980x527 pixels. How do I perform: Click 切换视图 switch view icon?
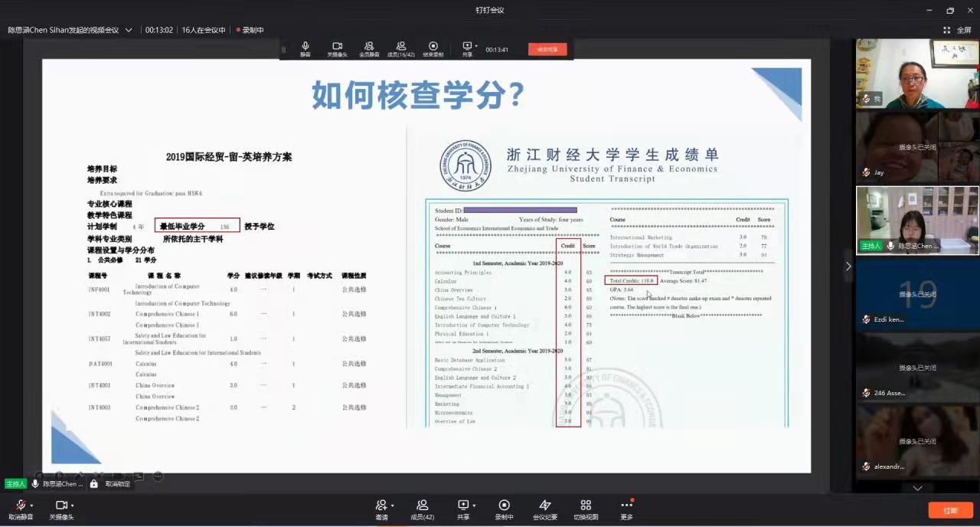point(586,506)
